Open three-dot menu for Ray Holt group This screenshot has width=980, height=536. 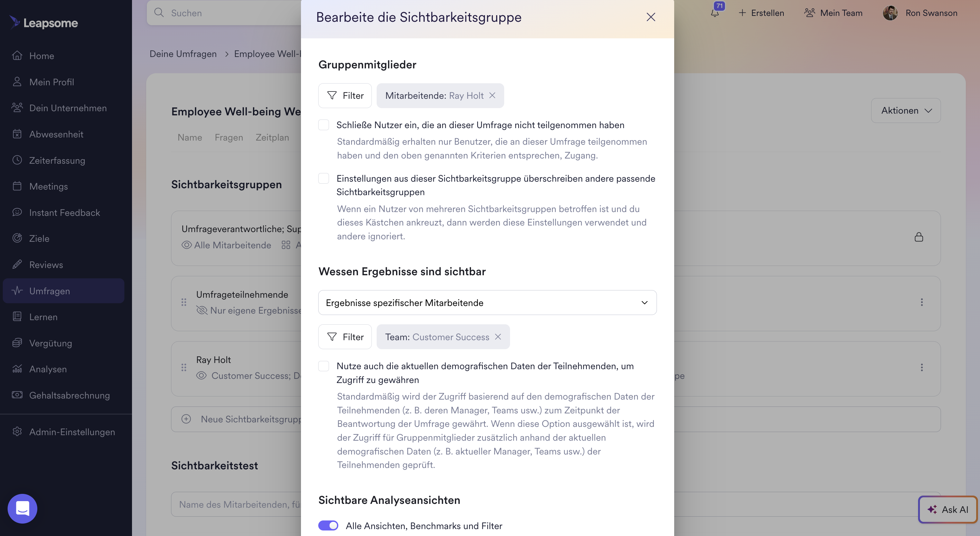click(921, 367)
